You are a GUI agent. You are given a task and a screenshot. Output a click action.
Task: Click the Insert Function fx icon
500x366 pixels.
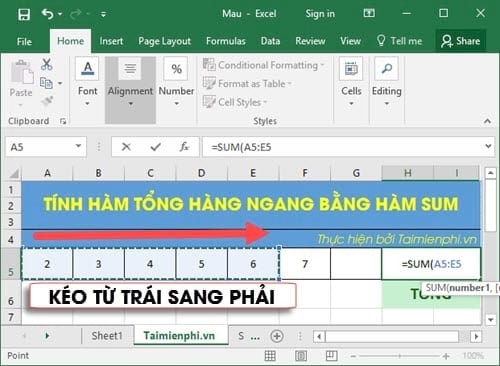(x=184, y=147)
